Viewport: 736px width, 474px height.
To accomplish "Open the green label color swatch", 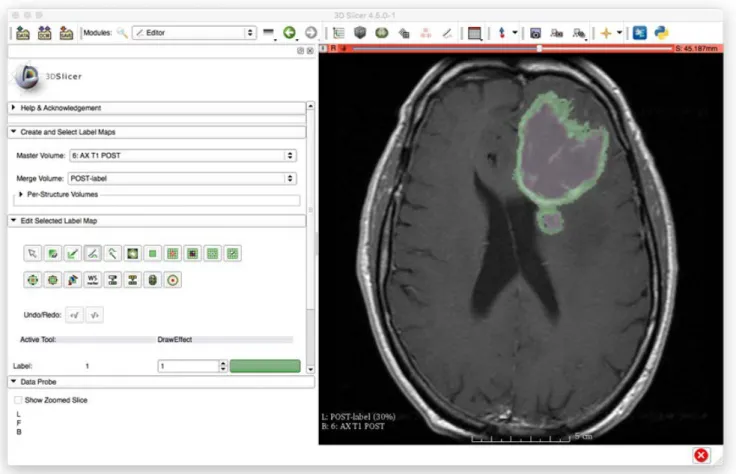I will tap(265, 366).
